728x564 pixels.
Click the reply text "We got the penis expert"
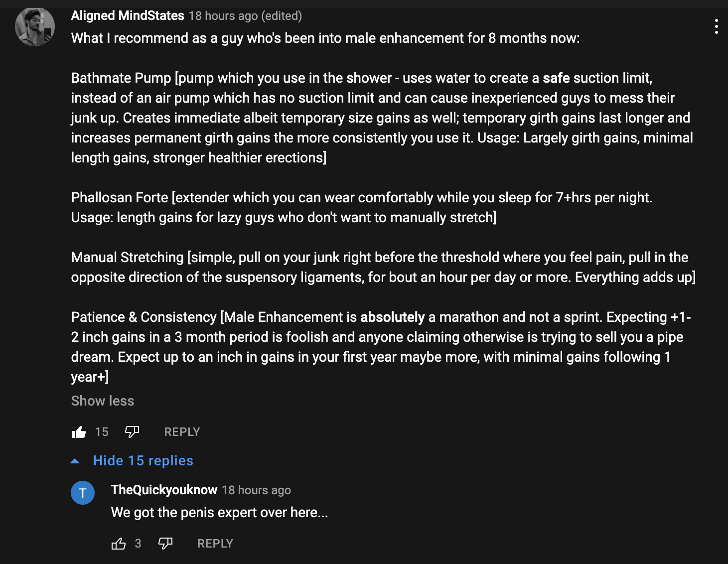point(219,513)
